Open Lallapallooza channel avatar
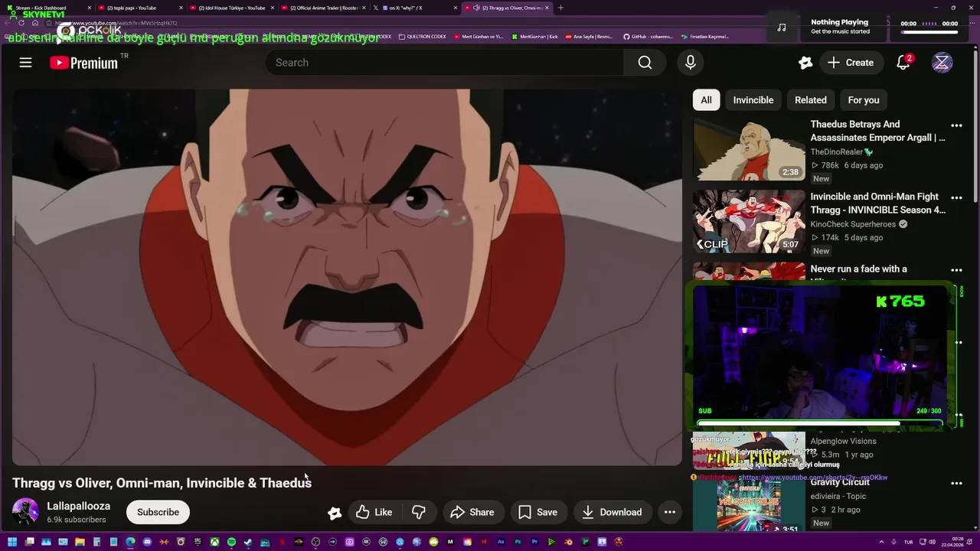 [25, 512]
